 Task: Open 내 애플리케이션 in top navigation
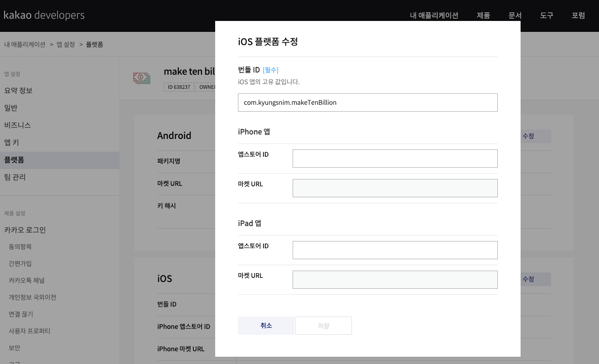click(x=434, y=15)
